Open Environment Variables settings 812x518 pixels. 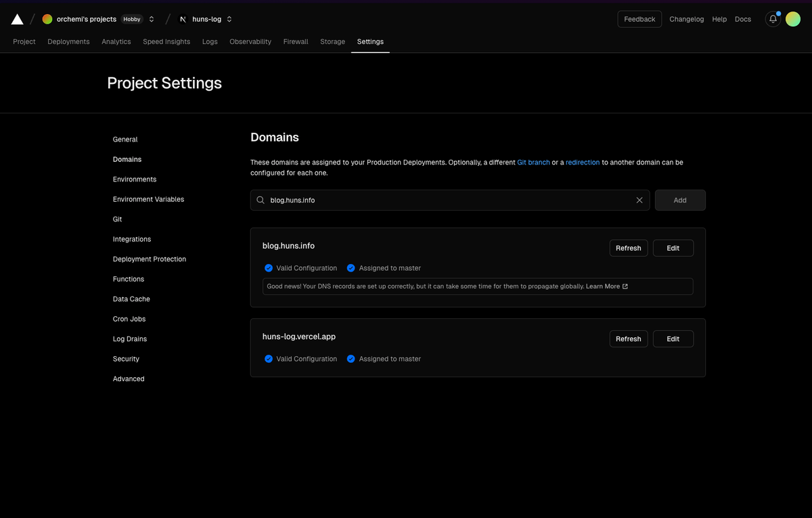[148, 199]
